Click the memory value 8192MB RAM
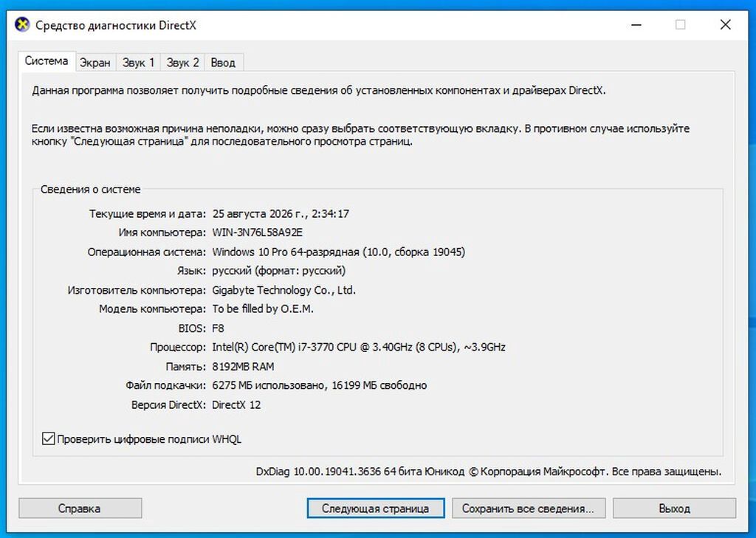The height and width of the screenshot is (538, 756). pyautogui.click(x=243, y=366)
